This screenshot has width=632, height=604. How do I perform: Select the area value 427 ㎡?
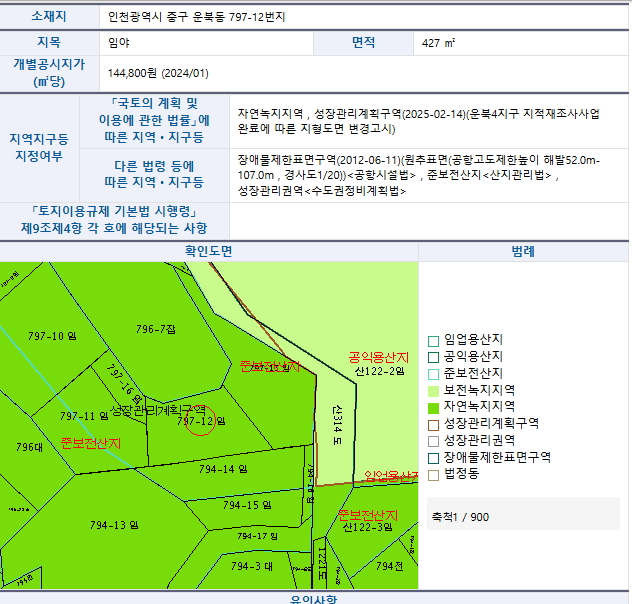coord(439,43)
